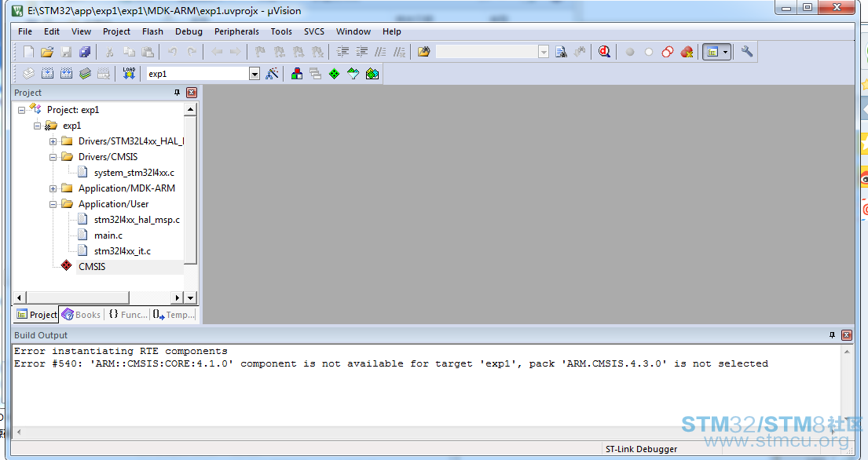Click the Rebuild all targets icon

[66, 74]
